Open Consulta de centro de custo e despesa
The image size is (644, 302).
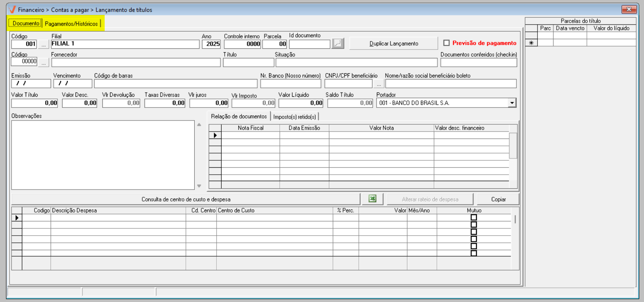[x=186, y=199]
